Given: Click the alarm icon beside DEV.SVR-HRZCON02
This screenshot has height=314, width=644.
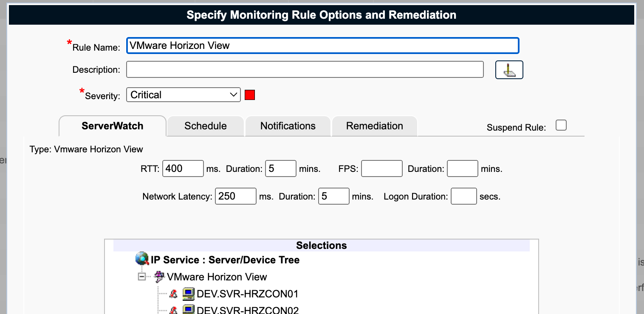Looking at the screenshot, I should [x=173, y=310].
